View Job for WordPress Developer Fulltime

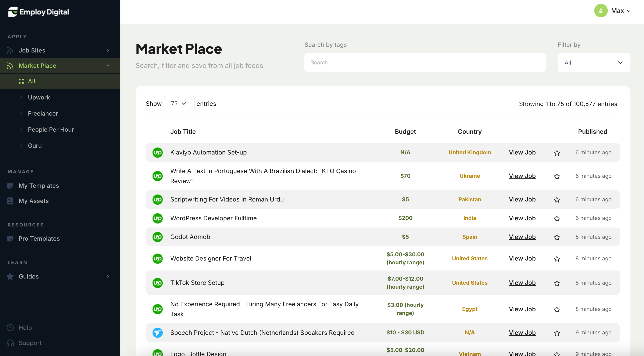click(x=522, y=218)
